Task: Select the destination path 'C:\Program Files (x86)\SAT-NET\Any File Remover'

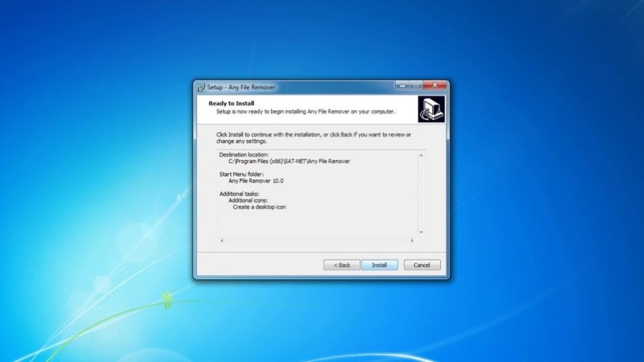Action: (289, 162)
